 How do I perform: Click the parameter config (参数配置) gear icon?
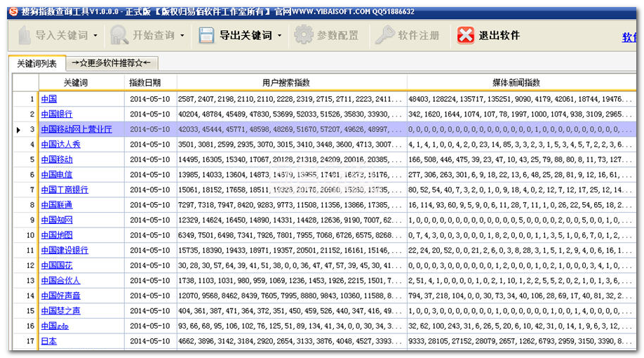tap(304, 35)
